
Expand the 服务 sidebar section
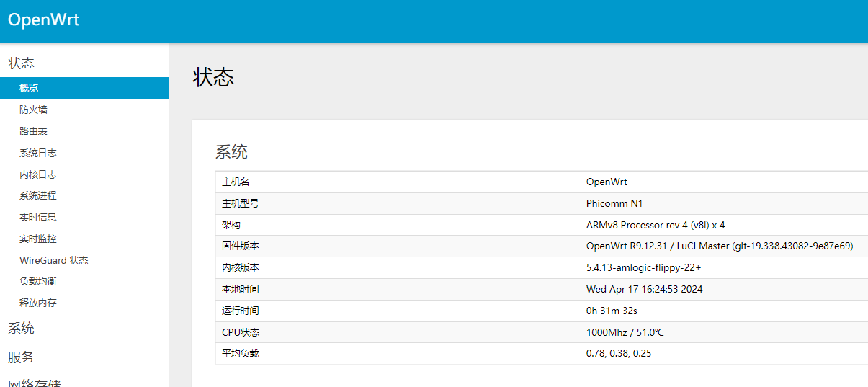(x=22, y=357)
